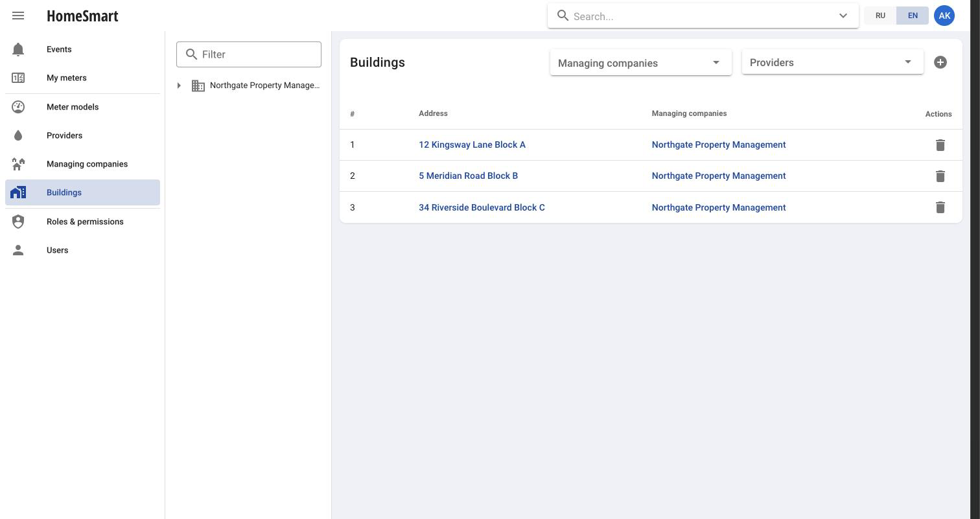Delete the 5 Meridian Road Block B building
This screenshot has height=519, width=980.
coord(940,176)
